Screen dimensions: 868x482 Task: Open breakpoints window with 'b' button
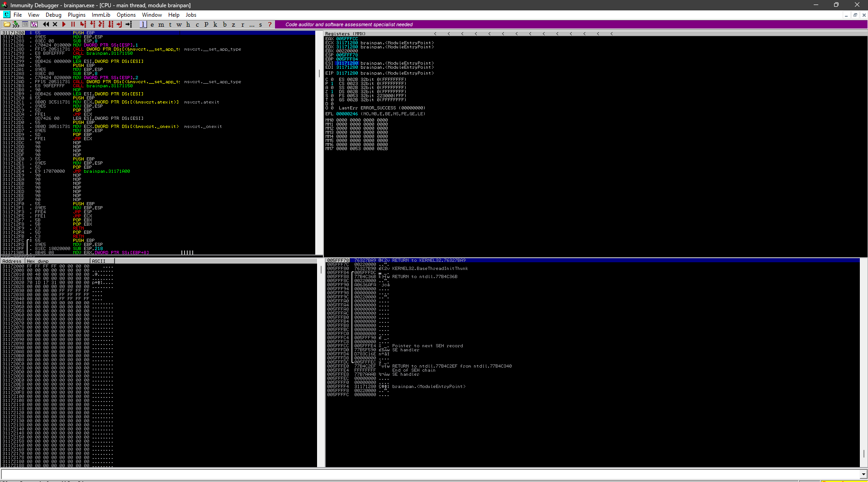[224, 24]
